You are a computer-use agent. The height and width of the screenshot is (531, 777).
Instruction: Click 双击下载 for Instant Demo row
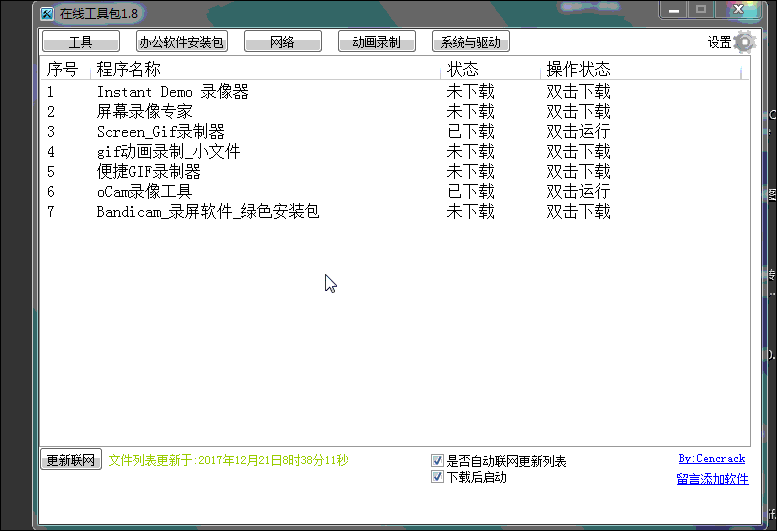(x=578, y=92)
